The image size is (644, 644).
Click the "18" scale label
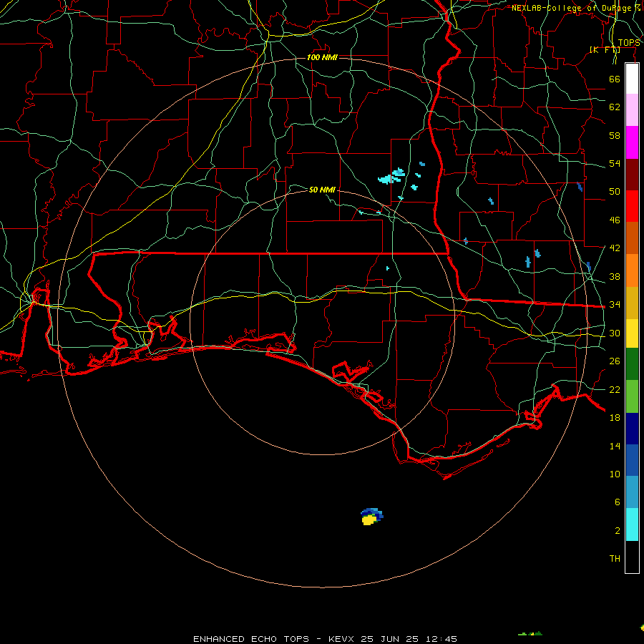(615, 418)
